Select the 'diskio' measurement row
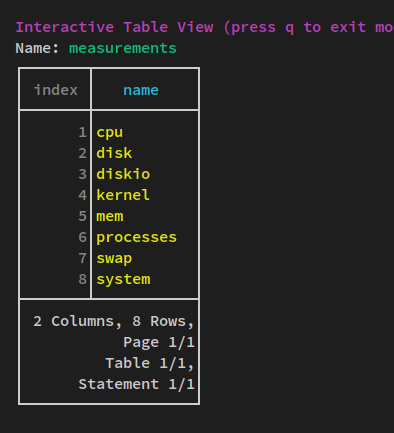 [x=123, y=174]
